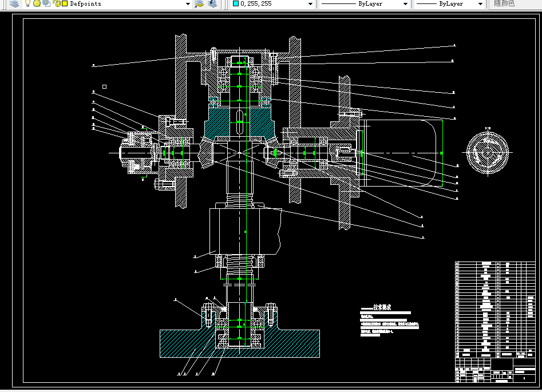Toggle the layer on/off lightbulb icon

[27, 3]
